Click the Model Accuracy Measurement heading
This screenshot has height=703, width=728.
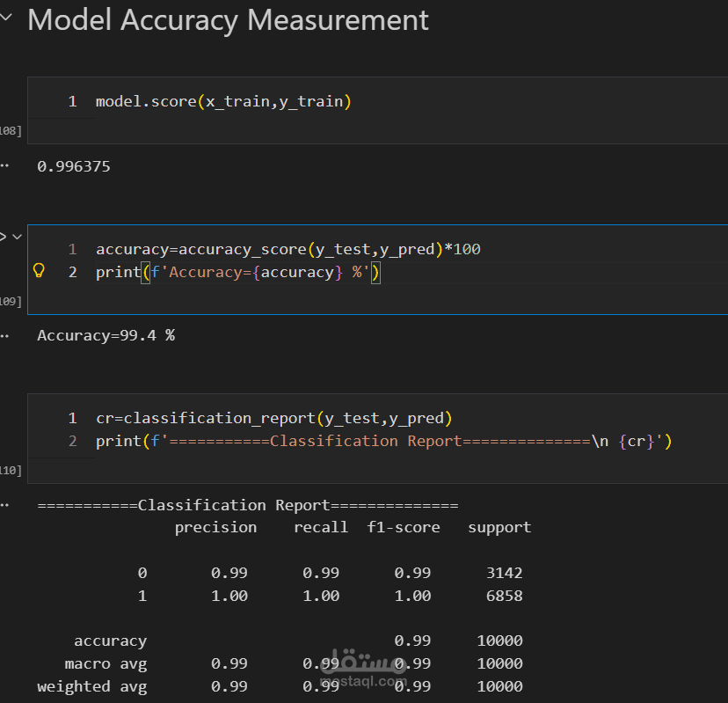click(228, 20)
